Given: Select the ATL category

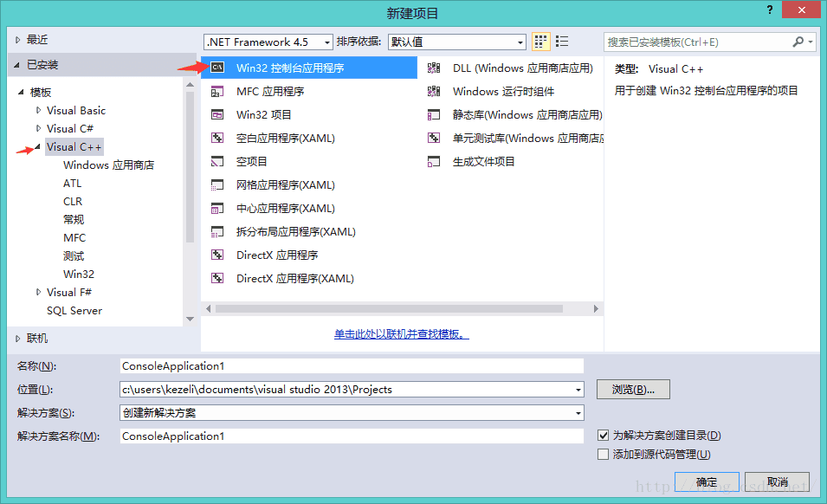Looking at the screenshot, I should [72, 184].
